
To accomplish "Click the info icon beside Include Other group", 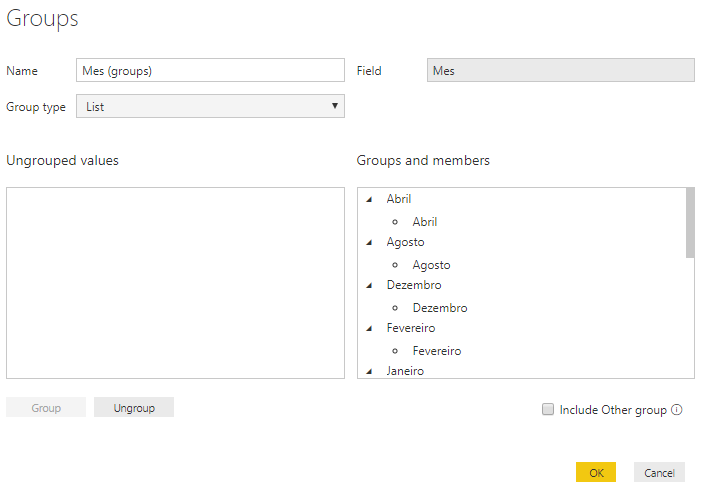I will [x=677, y=410].
